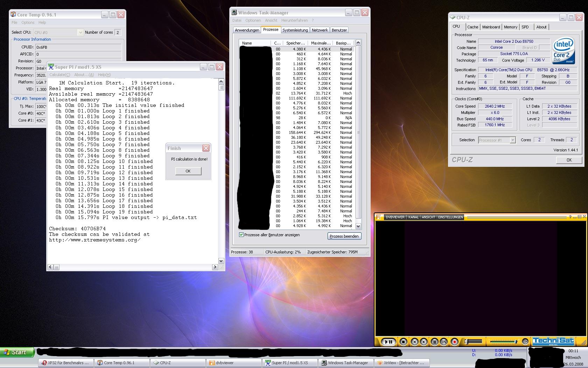The width and height of the screenshot is (588, 368).
Task: Start recording in DVBViewer
Action: pyautogui.click(x=454, y=341)
